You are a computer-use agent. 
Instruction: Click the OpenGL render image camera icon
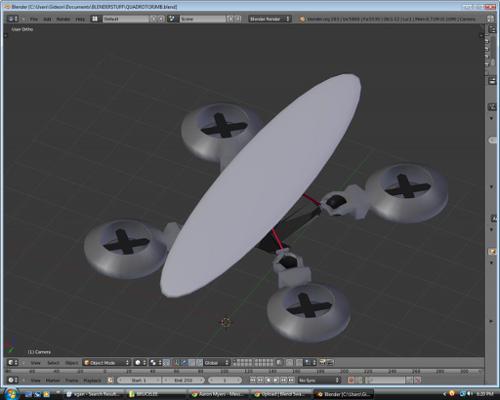322,363
